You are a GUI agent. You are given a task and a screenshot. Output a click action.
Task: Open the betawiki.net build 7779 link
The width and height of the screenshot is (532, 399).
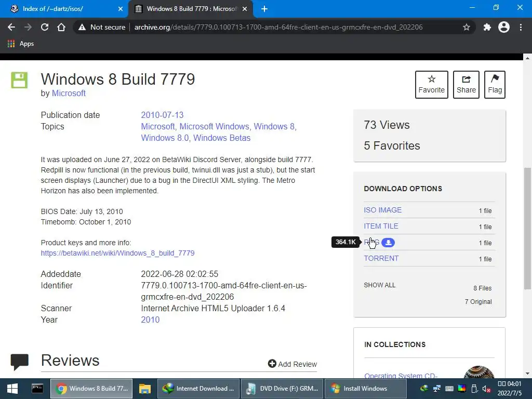(x=118, y=253)
